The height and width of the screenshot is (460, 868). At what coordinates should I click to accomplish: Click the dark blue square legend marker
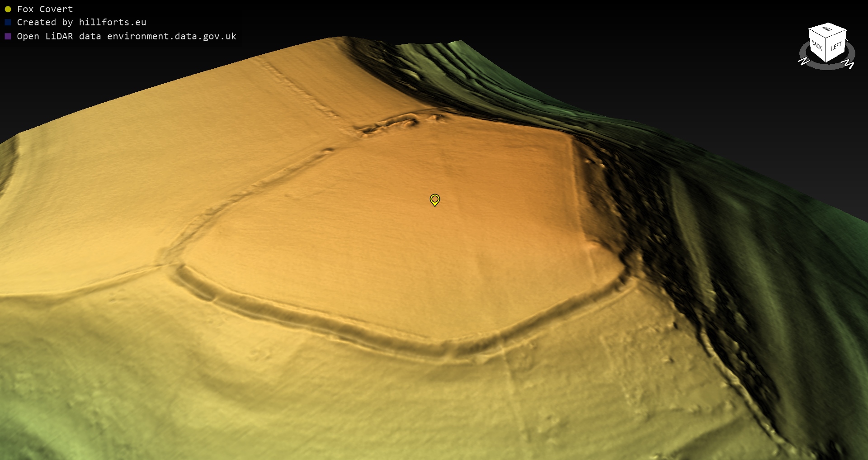pos(8,22)
